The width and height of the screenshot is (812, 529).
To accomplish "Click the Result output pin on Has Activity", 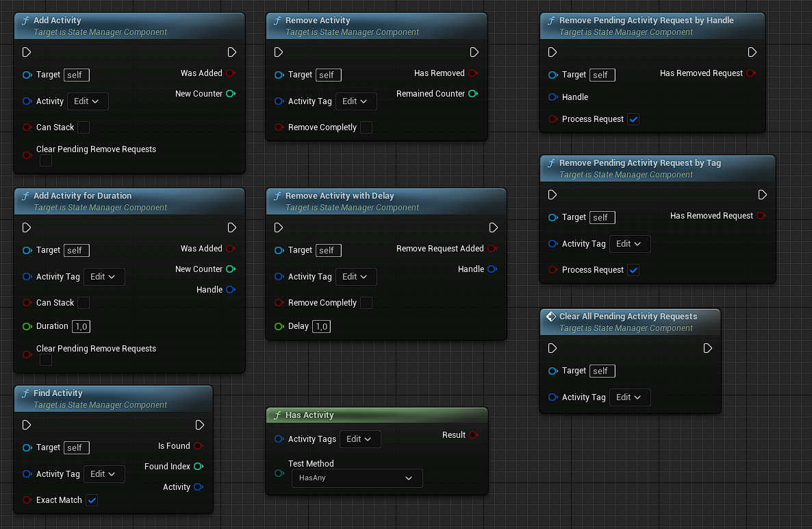I will coord(473,435).
